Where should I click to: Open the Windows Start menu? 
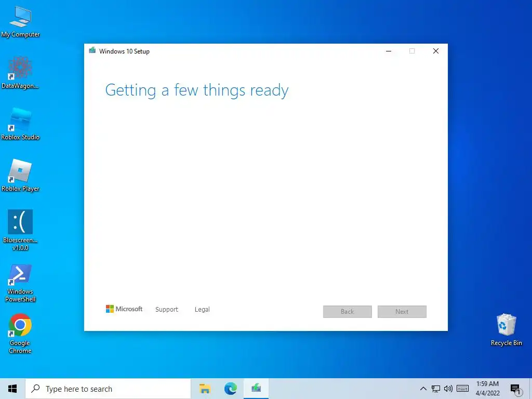coord(12,389)
